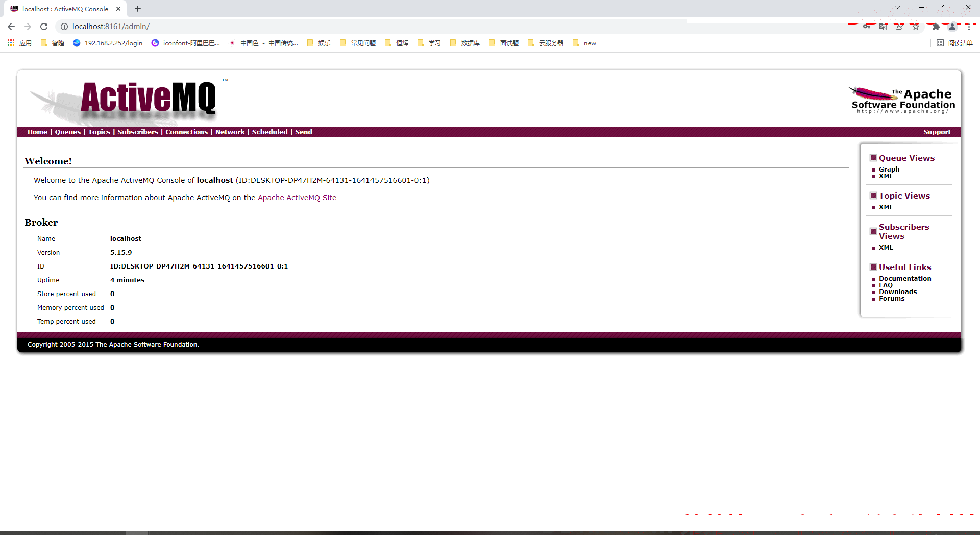
Task: Click the broker ID value in table
Action: [199, 266]
